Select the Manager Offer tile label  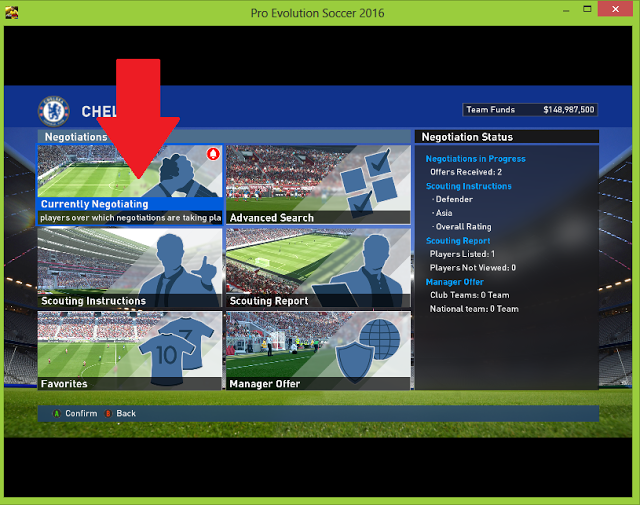point(265,384)
